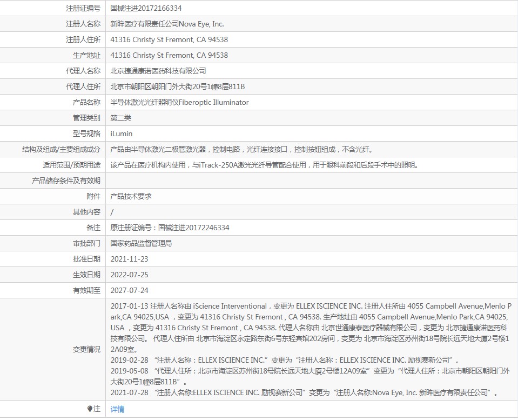518x420 pixels.
Task: Select remark 原注册证编号：国械注进20172246334
Action: tap(170, 228)
